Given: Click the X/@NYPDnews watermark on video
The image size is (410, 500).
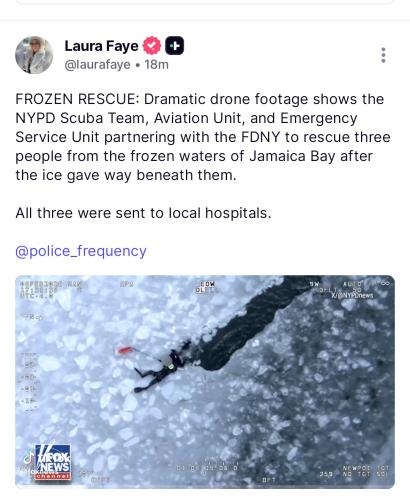Looking at the screenshot, I should pyautogui.click(x=352, y=295).
